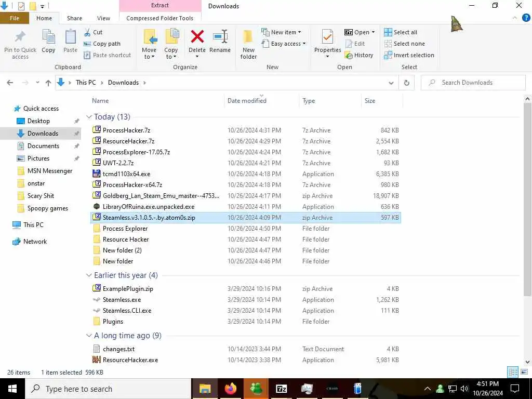Click Select none in the ribbon
532x399 pixels.
point(404,44)
